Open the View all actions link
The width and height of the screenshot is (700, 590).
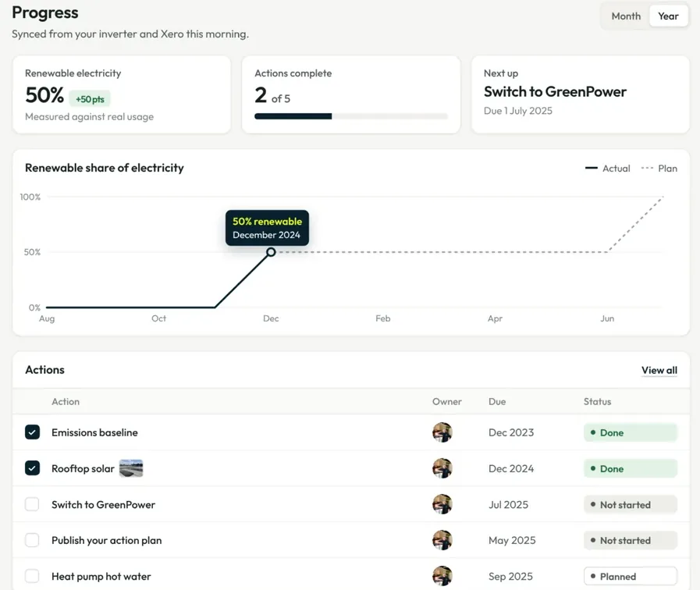[659, 370]
